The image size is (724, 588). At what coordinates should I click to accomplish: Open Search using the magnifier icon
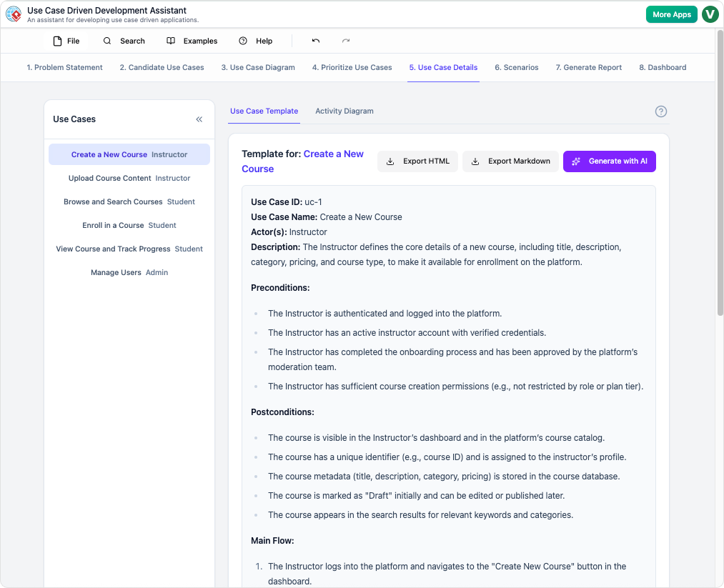(107, 41)
